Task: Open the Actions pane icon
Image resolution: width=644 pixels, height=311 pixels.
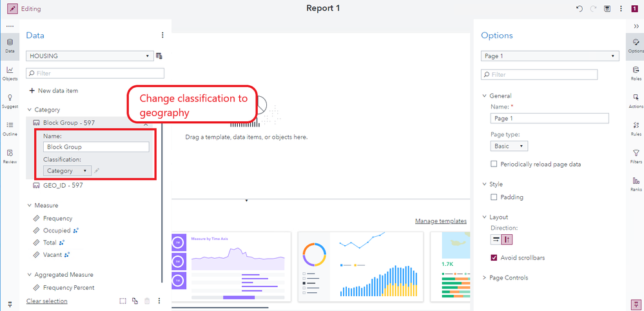Action: coord(636,101)
